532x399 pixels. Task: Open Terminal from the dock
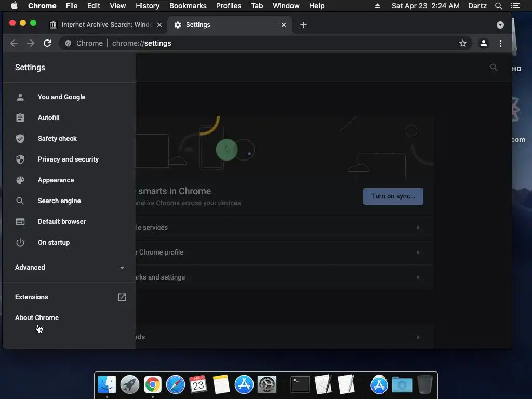[x=300, y=384]
